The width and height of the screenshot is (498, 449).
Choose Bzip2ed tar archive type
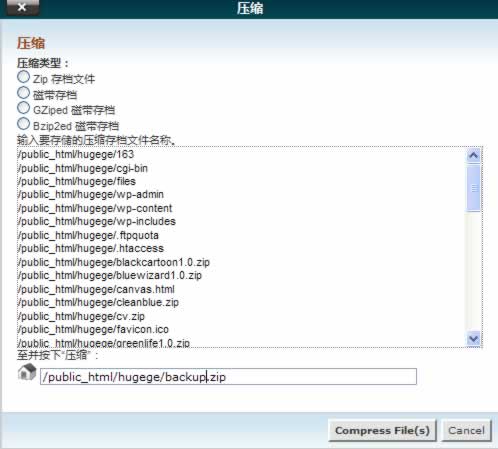(x=23, y=124)
